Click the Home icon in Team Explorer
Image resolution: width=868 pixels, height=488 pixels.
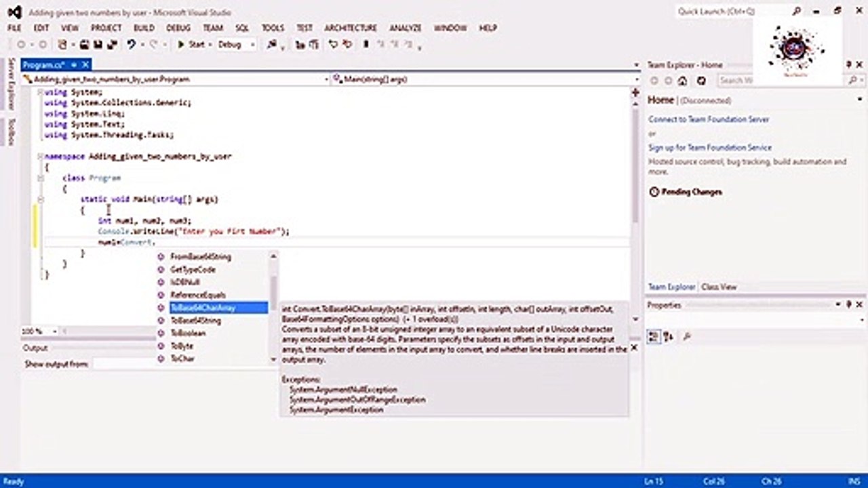[682, 81]
